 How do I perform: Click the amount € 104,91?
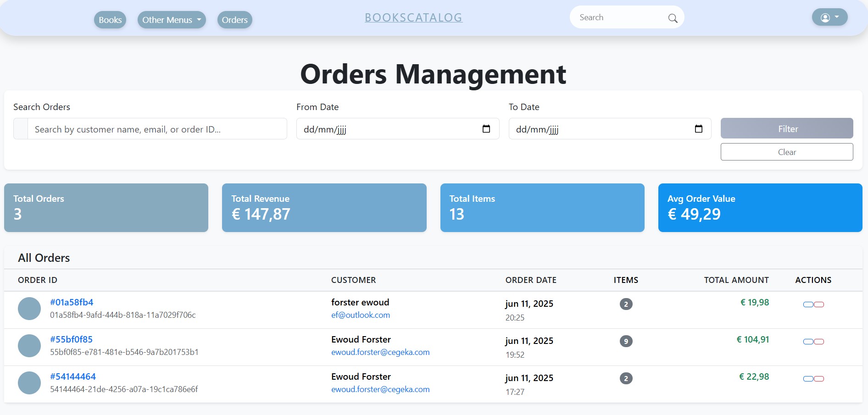(x=753, y=339)
